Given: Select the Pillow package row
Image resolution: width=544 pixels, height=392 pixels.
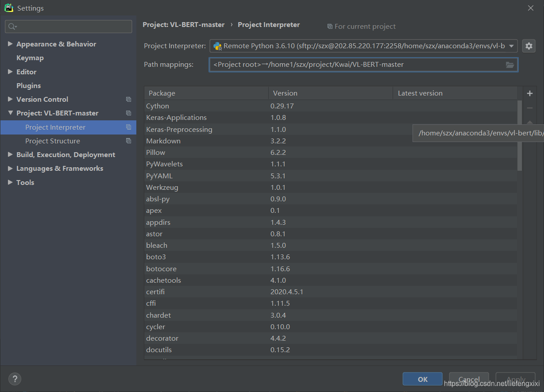Looking at the screenshot, I should pyautogui.click(x=331, y=153).
